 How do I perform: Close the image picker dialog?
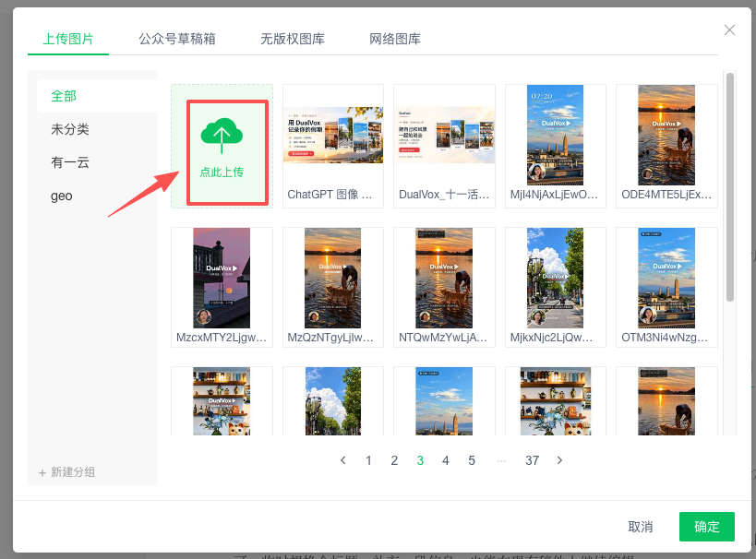[x=729, y=30]
